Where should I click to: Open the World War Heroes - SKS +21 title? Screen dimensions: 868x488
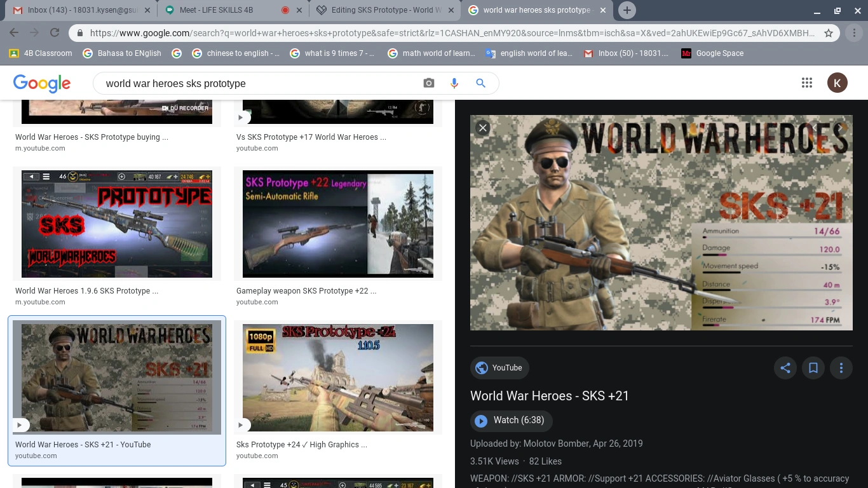550,396
